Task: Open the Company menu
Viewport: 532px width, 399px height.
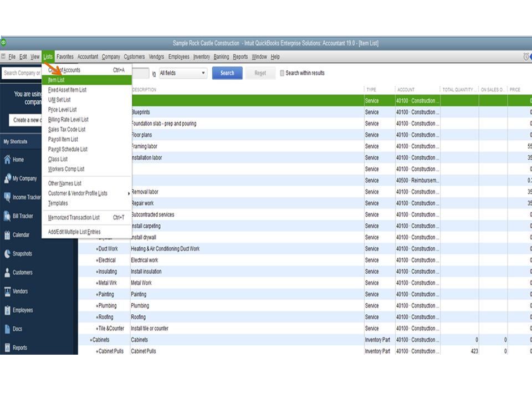Action: click(111, 57)
